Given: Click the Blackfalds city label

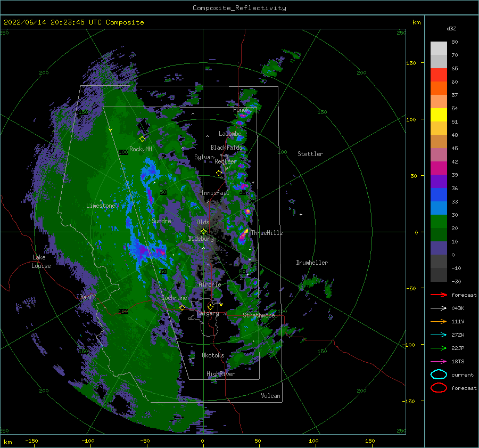Looking at the screenshot, I should 226,148.
